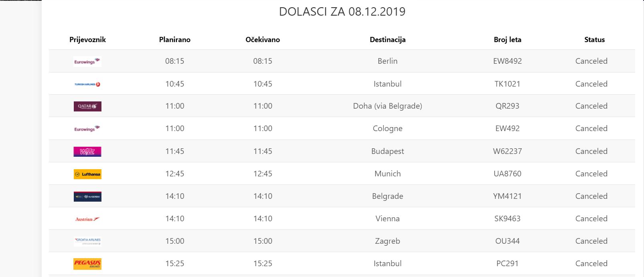Click the Status column header
This screenshot has width=644, height=277.
click(594, 40)
